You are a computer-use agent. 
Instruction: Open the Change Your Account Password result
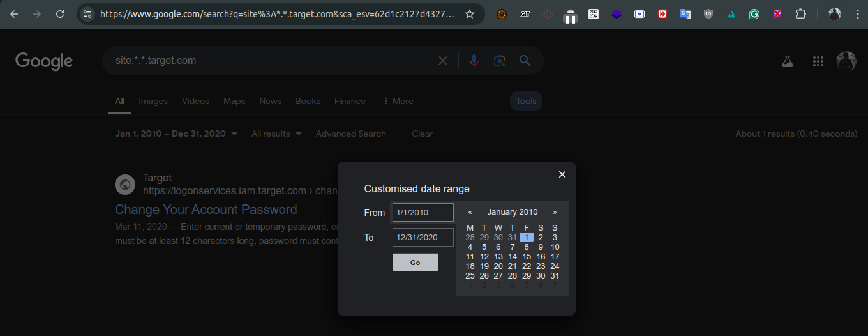click(206, 210)
